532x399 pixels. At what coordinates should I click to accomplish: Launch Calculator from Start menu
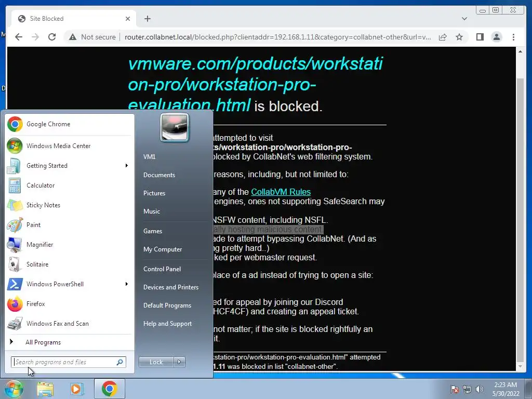pyautogui.click(x=69, y=185)
